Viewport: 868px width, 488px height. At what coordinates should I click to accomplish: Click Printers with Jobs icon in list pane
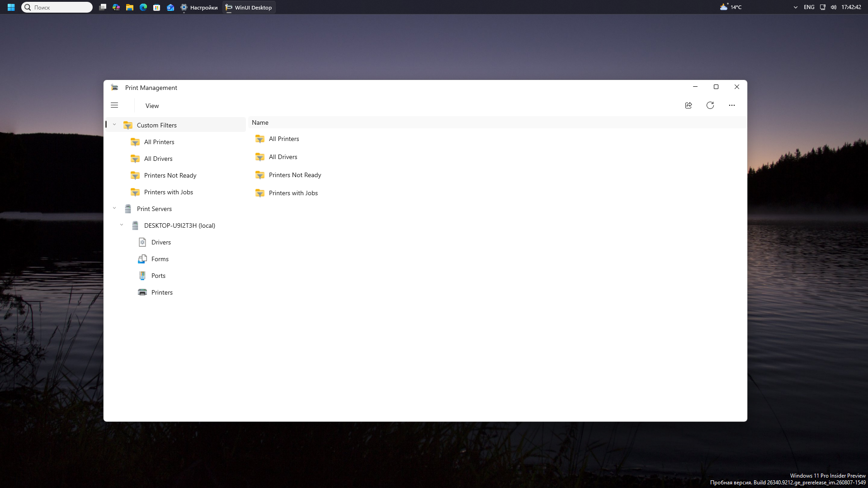pos(260,193)
